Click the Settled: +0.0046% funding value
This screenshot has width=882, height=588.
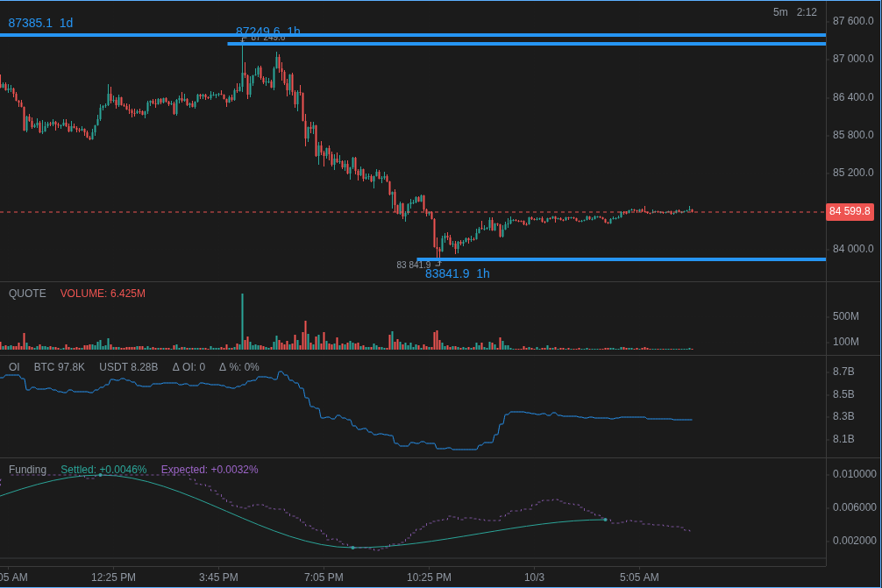[103, 470]
